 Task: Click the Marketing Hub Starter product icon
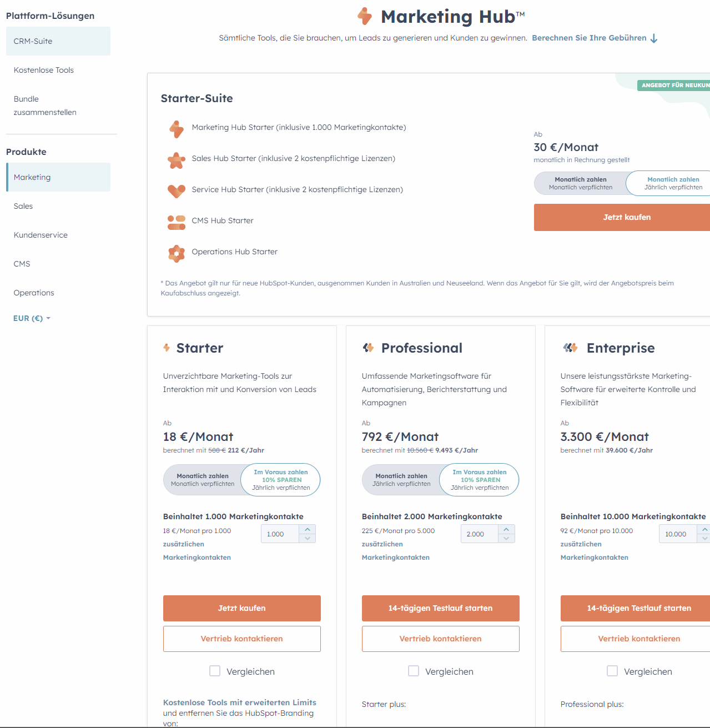pos(177,129)
